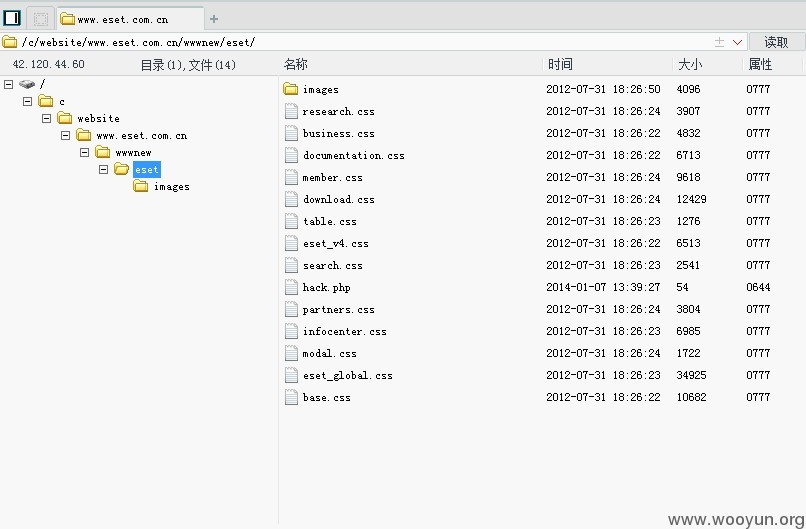806x529 pixels.
Task: Click the 0644 permission value
Action: pyautogui.click(x=758, y=287)
